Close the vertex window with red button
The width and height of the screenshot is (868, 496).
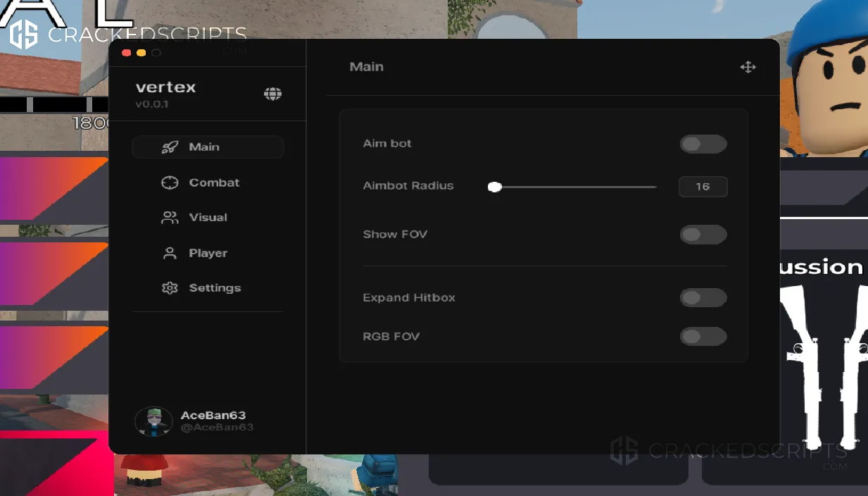[x=127, y=53]
